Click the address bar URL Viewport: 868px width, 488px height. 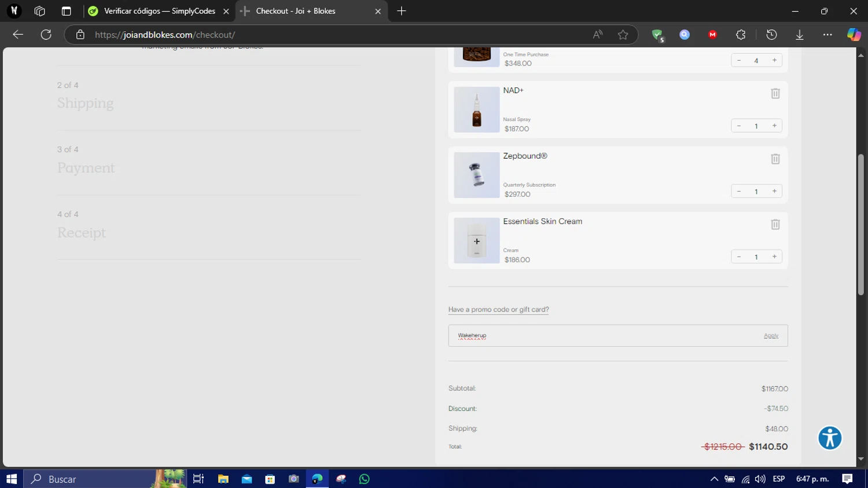[165, 35]
